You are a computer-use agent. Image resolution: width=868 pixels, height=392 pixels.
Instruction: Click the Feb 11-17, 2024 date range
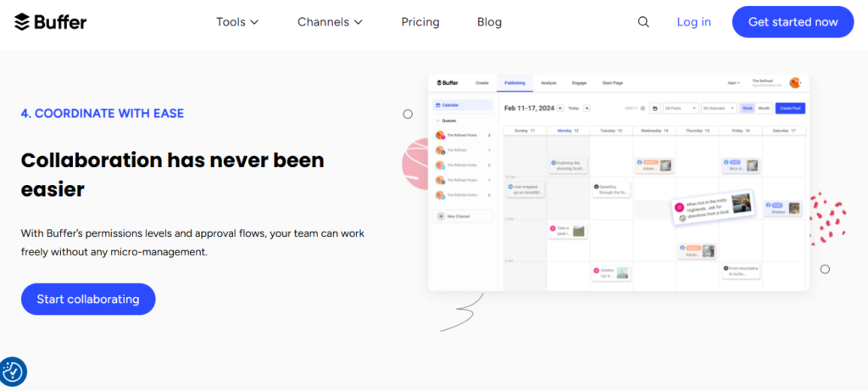tap(529, 108)
